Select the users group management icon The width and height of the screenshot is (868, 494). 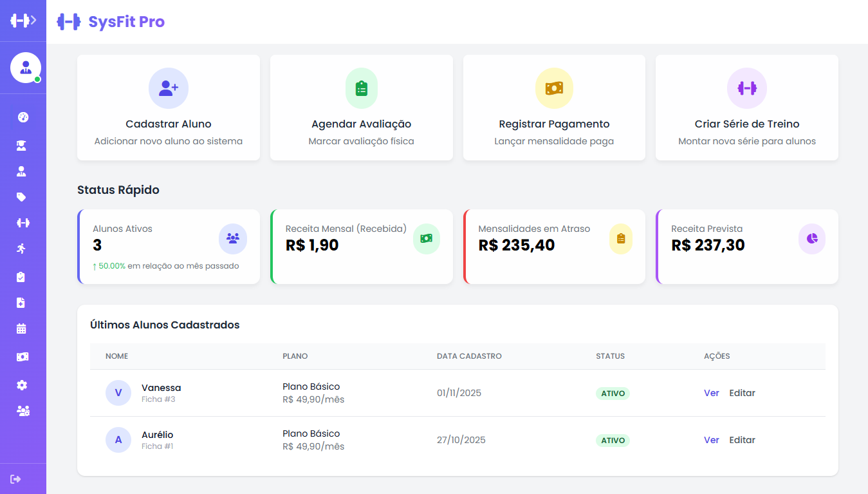(23, 410)
